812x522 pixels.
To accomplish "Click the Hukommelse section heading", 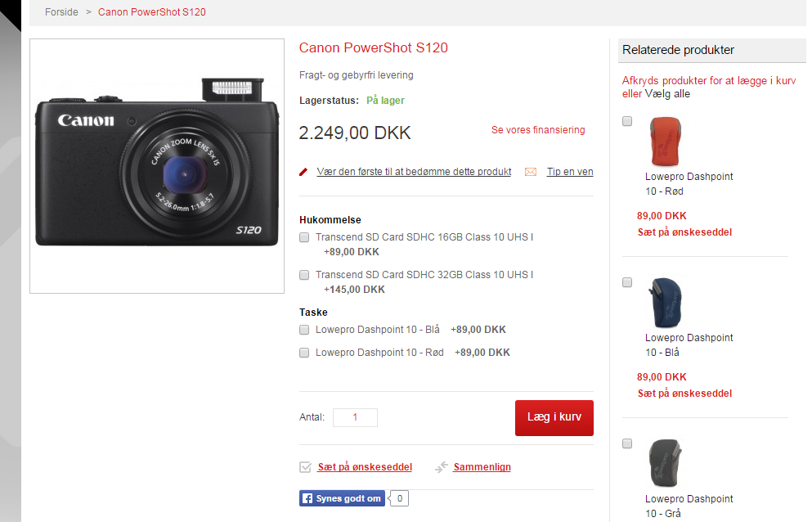I will tap(330, 220).
